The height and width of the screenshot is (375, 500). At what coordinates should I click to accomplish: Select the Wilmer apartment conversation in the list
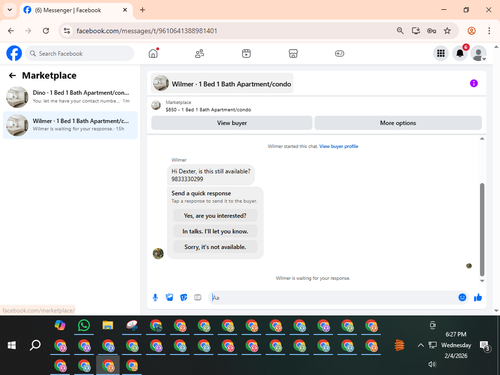(70, 125)
